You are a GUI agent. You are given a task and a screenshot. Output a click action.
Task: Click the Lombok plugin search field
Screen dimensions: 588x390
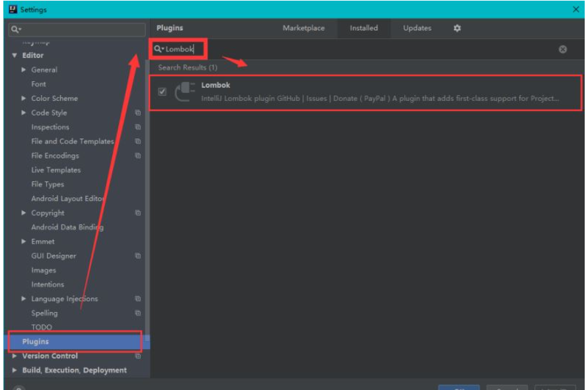point(354,49)
